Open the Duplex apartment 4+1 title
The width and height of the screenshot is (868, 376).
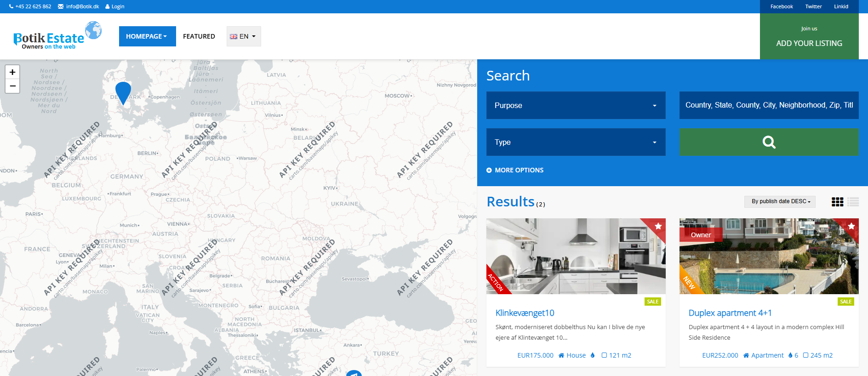click(x=730, y=313)
